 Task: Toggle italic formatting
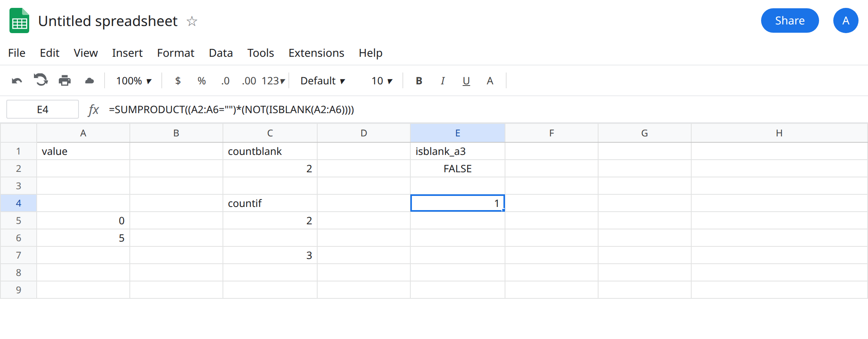[x=443, y=81]
